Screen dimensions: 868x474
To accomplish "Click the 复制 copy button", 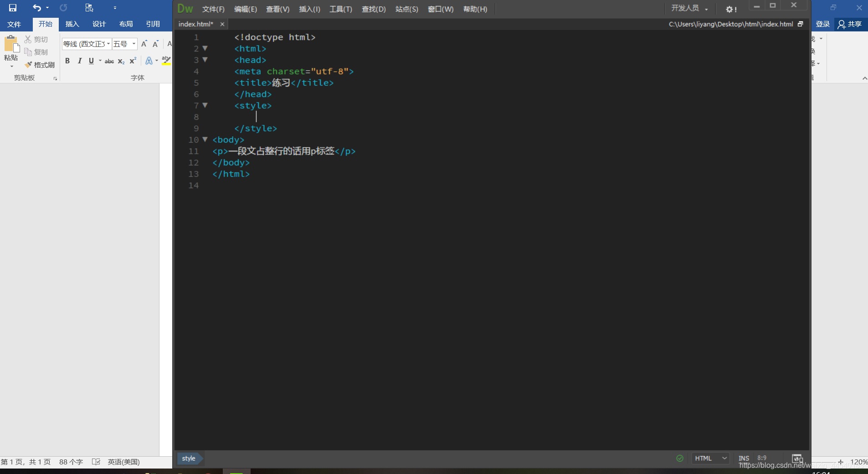I will [36, 52].
